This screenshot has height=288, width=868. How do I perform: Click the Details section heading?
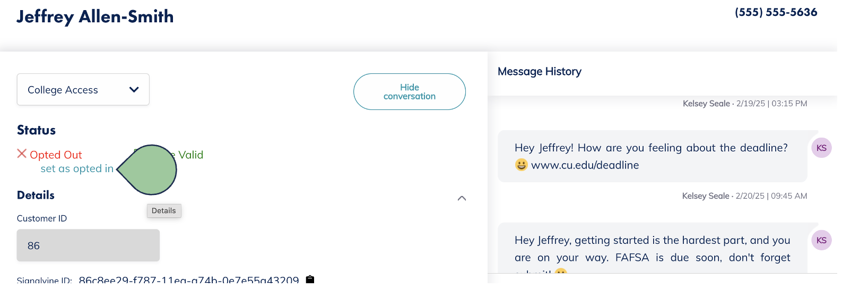[x=36, y=195]
